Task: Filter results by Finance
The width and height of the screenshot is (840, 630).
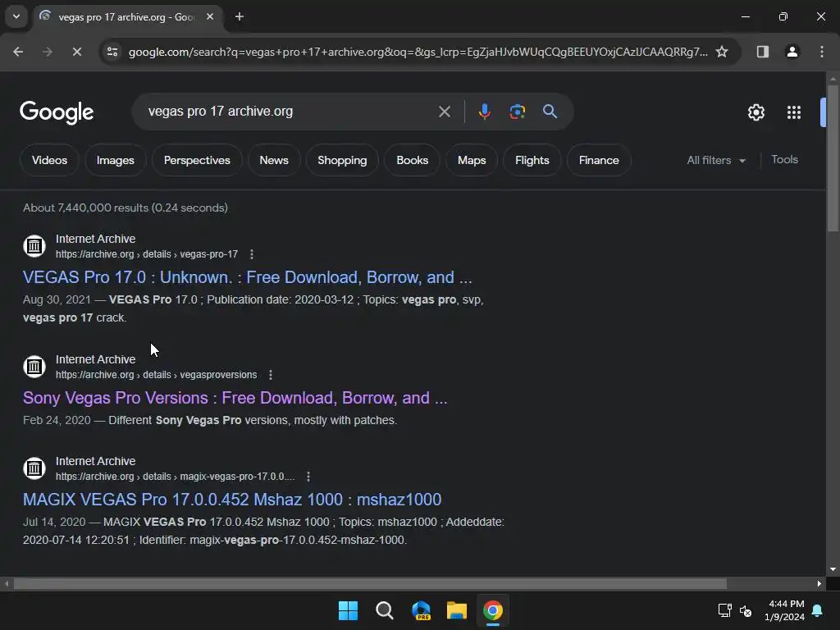Action: (x=598, y=160)
